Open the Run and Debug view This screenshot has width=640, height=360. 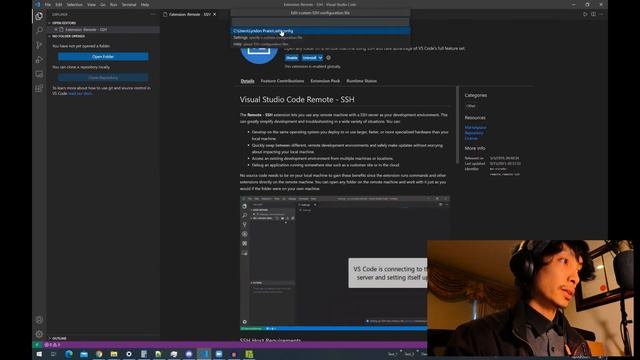(39, 60)
